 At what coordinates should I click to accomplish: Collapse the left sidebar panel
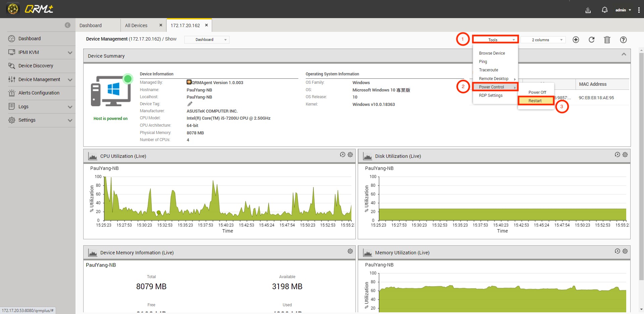[x=67, y=25]
